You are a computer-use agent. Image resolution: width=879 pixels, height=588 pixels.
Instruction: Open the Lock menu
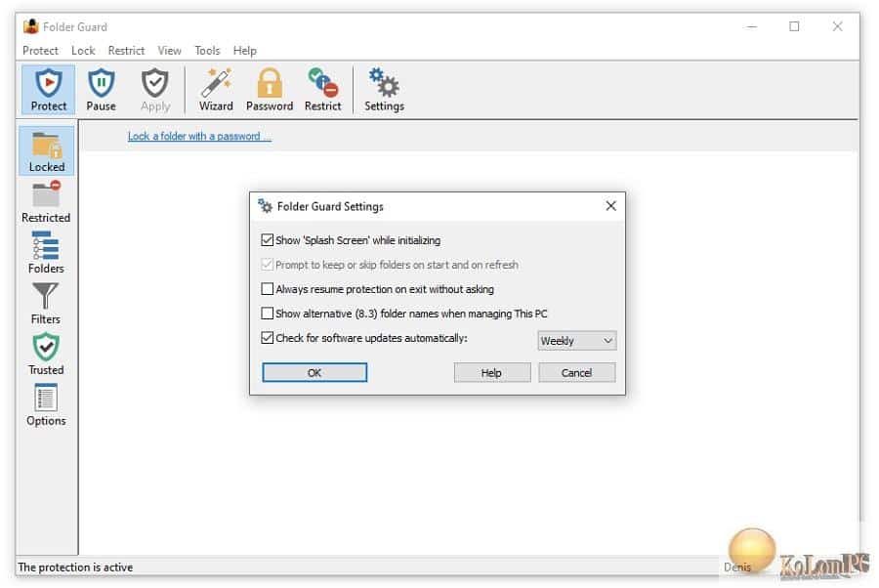[x=83, y=51]
